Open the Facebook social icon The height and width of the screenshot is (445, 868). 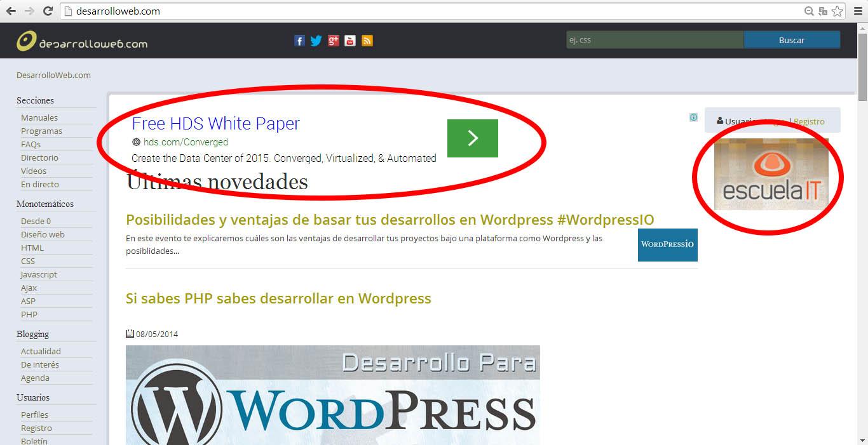click(x=300, y=41)
